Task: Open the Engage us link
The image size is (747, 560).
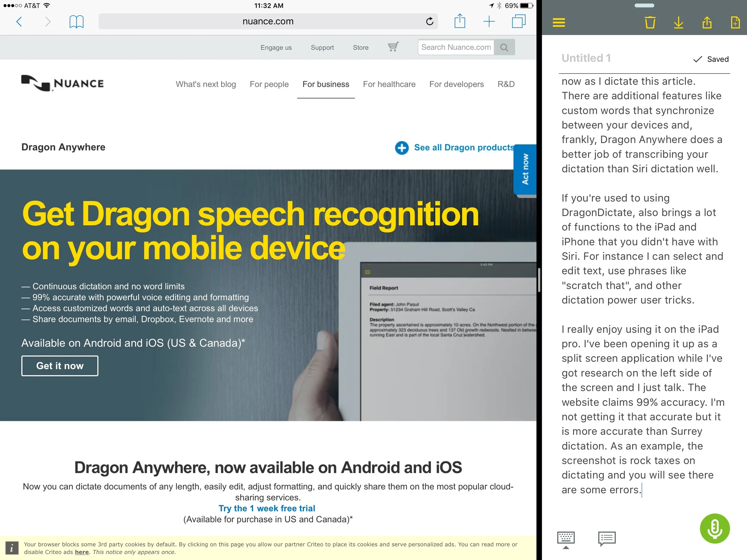Action: pos(276,48)
